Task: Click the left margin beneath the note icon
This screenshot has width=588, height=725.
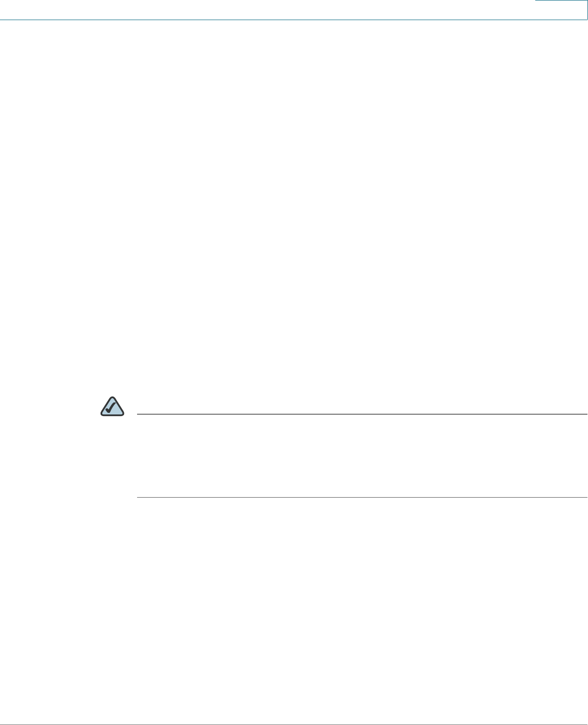Action: point(113,457)
